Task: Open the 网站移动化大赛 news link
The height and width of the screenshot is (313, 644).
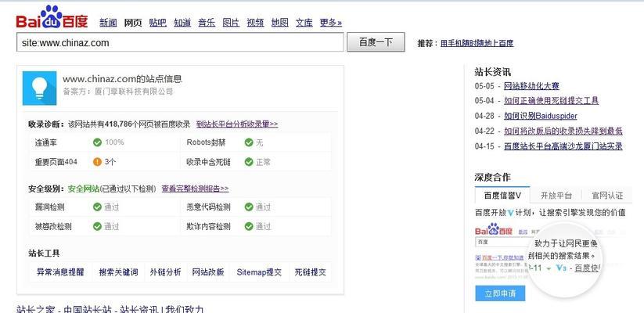Action: [x=531, y=86]
